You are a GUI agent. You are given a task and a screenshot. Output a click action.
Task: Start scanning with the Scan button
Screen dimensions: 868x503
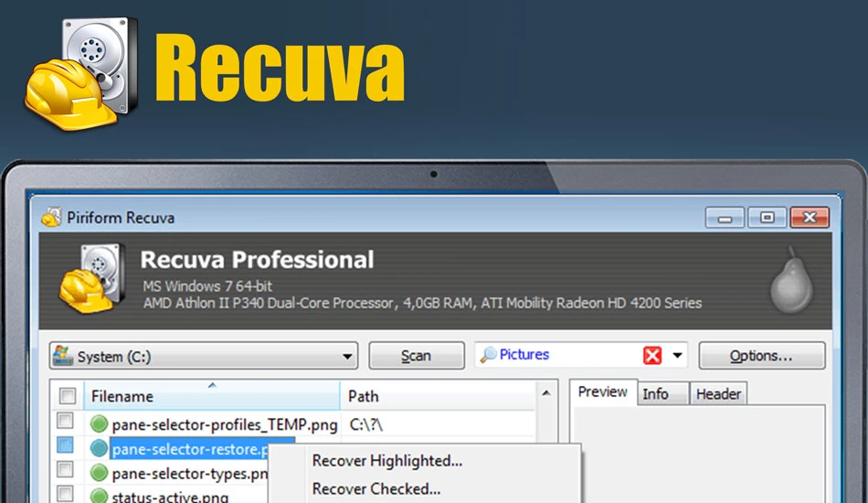417,356
